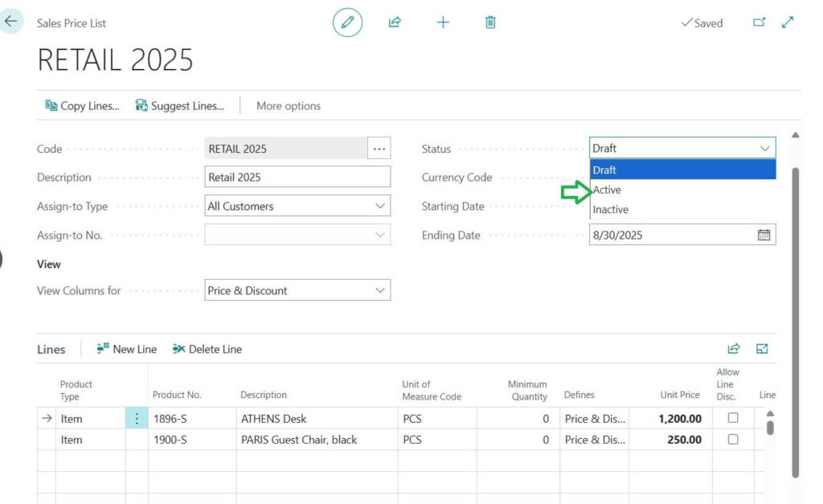
Task: Click the ellipsis button next to Code field
Action: click(x=379, y=148)
